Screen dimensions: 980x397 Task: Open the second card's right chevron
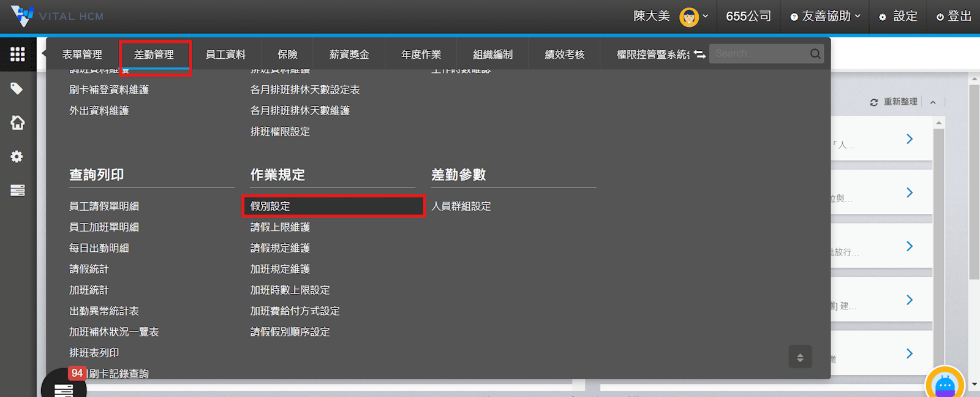(x=910, y=192)
